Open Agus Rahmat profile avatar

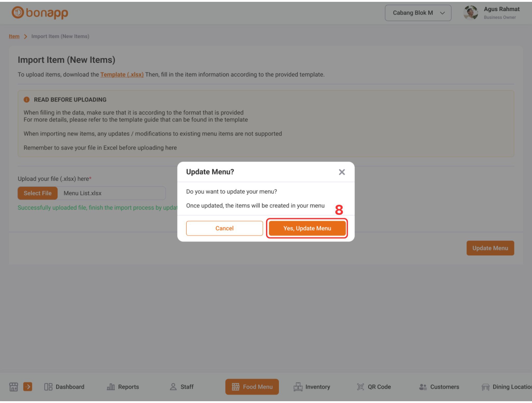tap(470, 13)
